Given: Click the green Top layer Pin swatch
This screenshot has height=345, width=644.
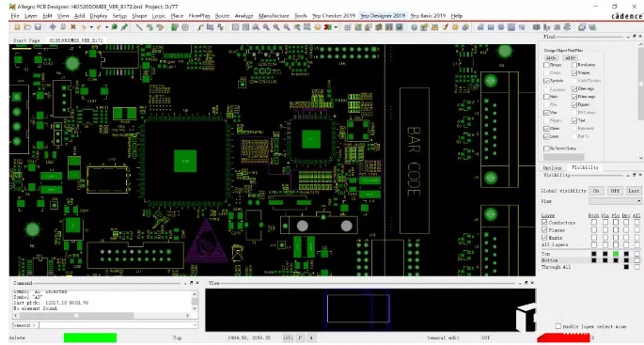Looking at the screenshot, I should click(615, 254).
